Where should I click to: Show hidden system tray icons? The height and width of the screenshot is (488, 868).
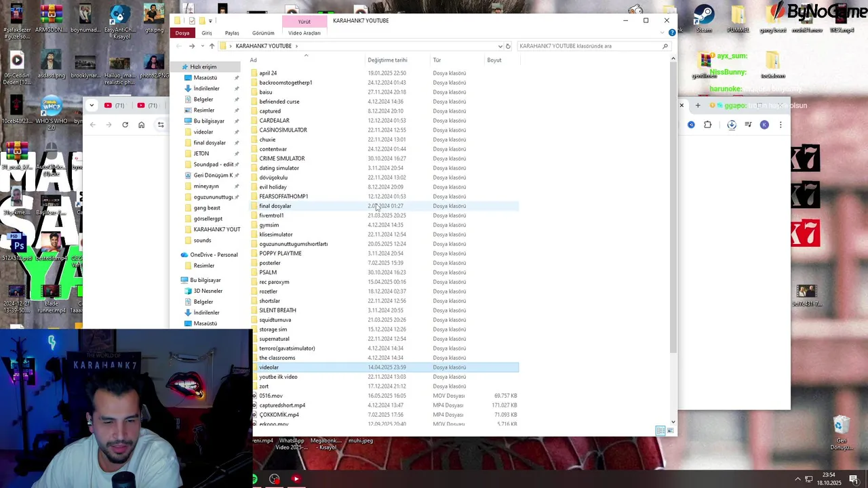797,479
